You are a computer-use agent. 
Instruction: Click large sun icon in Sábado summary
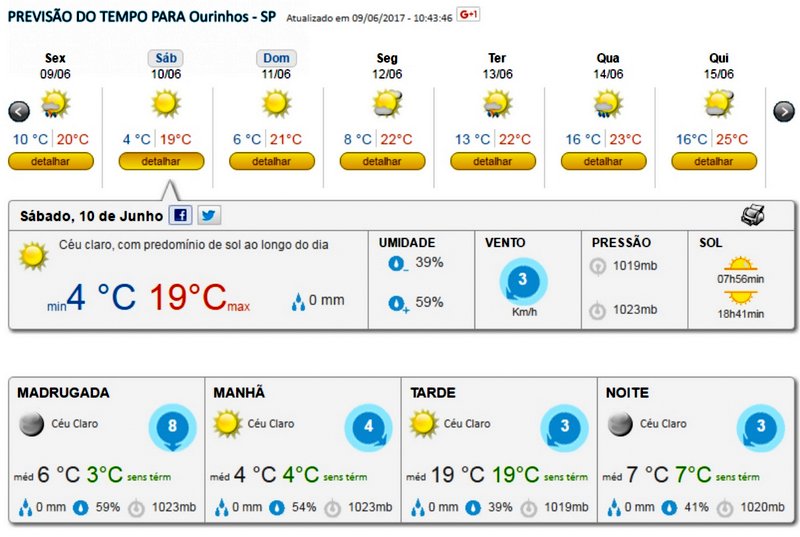pos(33,255)
